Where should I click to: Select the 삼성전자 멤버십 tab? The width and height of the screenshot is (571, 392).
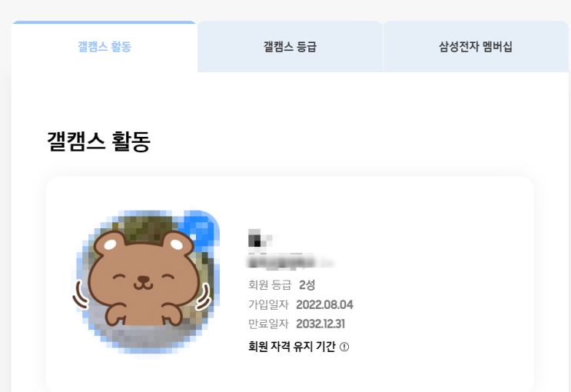(476, 47)
